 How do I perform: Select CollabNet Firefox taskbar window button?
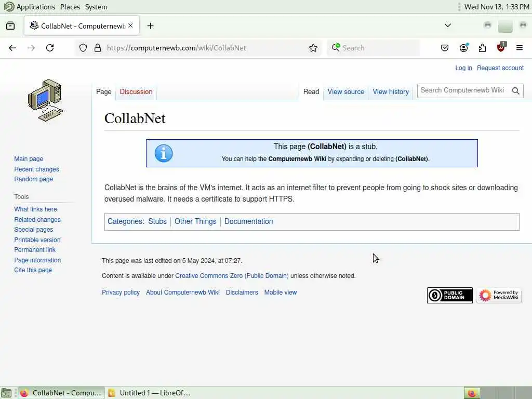pyautogui.click(x=61, y=393)
